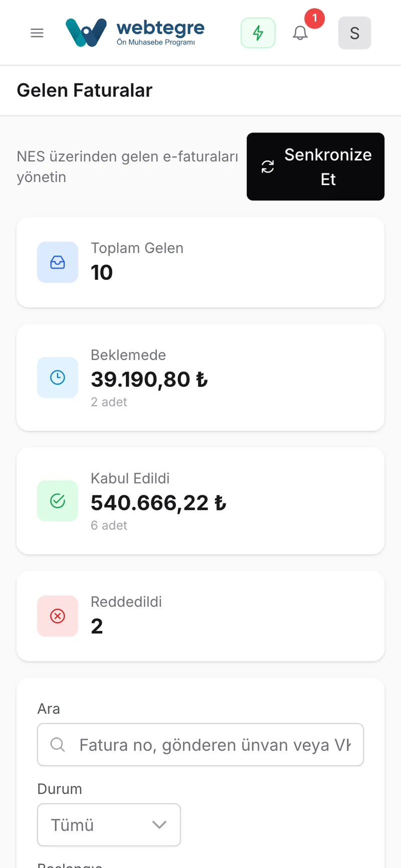Select the Reddedildi summary card

pos(200,616)
